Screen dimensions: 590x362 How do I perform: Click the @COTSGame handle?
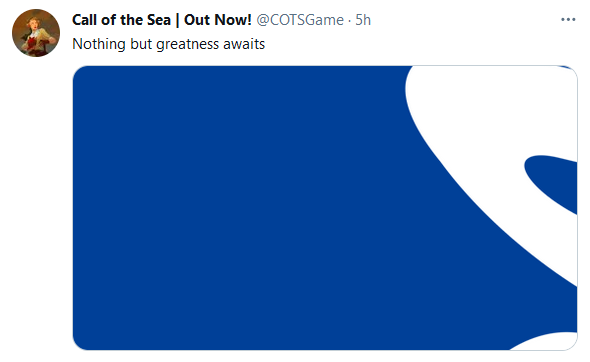click(300, 20)
